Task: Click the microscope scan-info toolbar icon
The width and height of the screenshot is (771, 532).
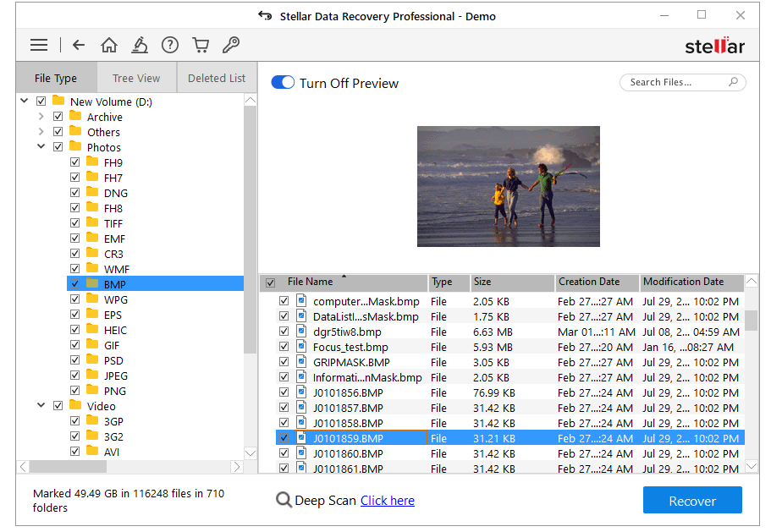Action: pos(140,45)
